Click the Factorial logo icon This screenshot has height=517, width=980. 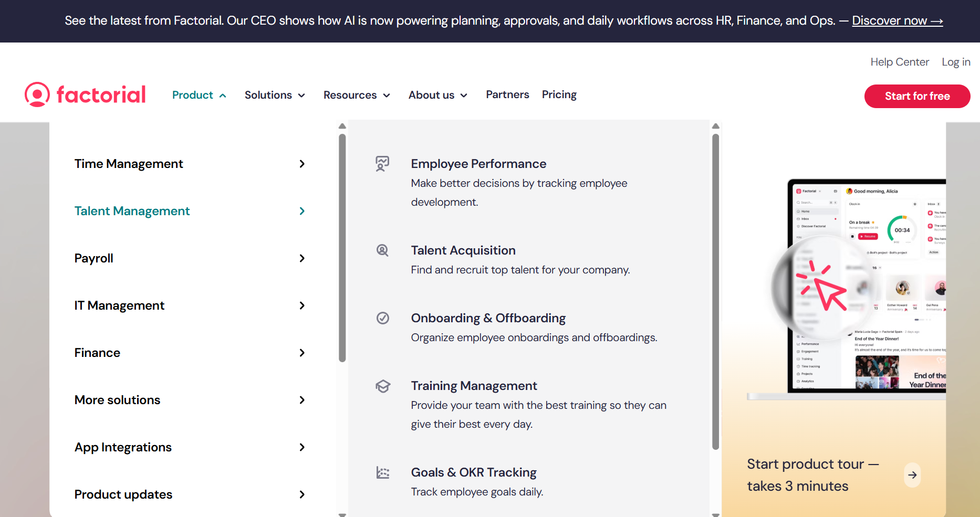click(37, 94)
